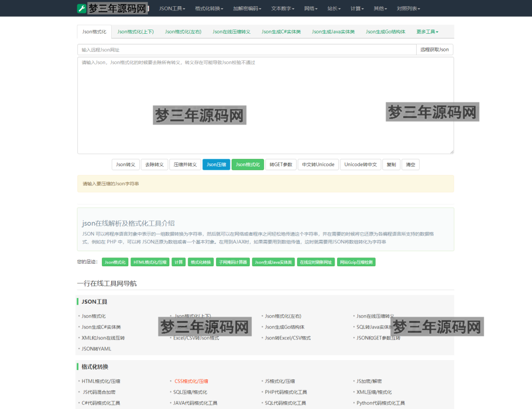This screenshot has width=532, height=409.
Task: Focus the remote Json URL input field
Action: (x=247, y=49)
